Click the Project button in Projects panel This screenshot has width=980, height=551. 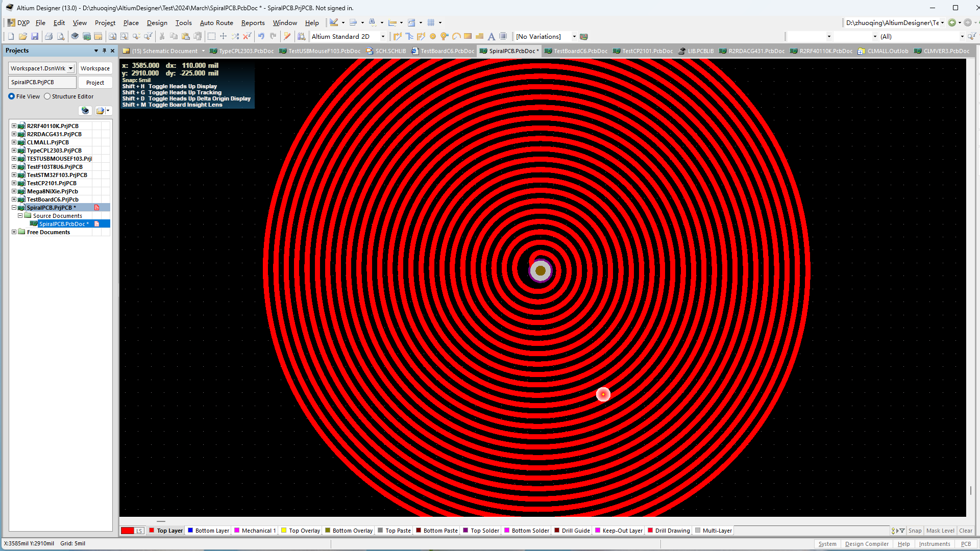click(95, 83)
